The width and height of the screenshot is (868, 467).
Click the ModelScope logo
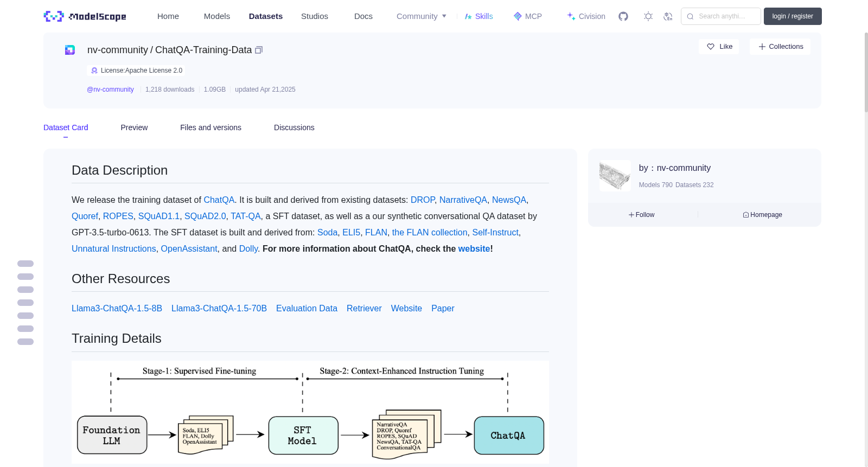click(85, 16)
